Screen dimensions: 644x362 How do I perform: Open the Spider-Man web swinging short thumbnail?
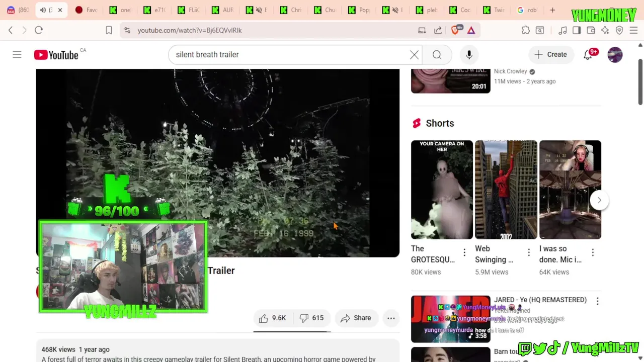click(x=506, y=190)
